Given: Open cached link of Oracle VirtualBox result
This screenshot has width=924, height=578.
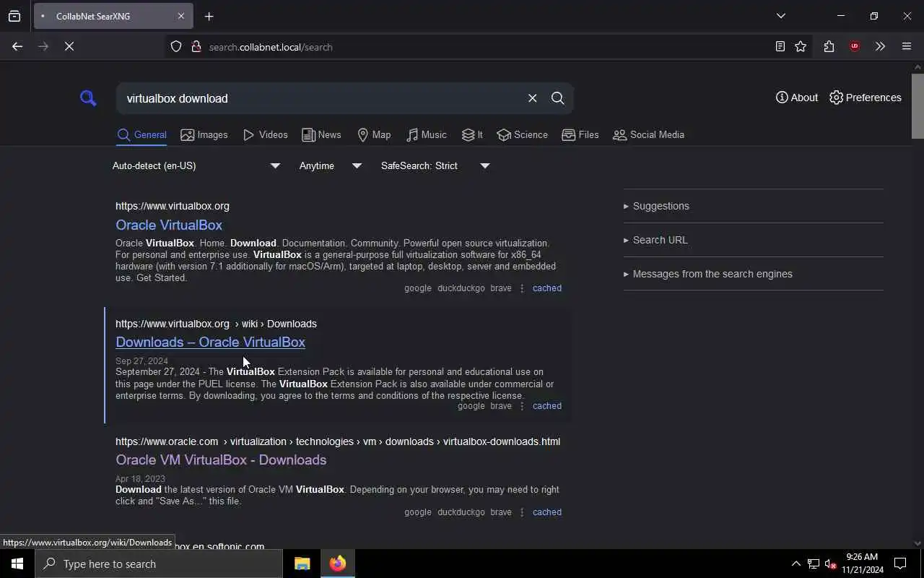Looking at the screenshot, I should pos(546,288).
